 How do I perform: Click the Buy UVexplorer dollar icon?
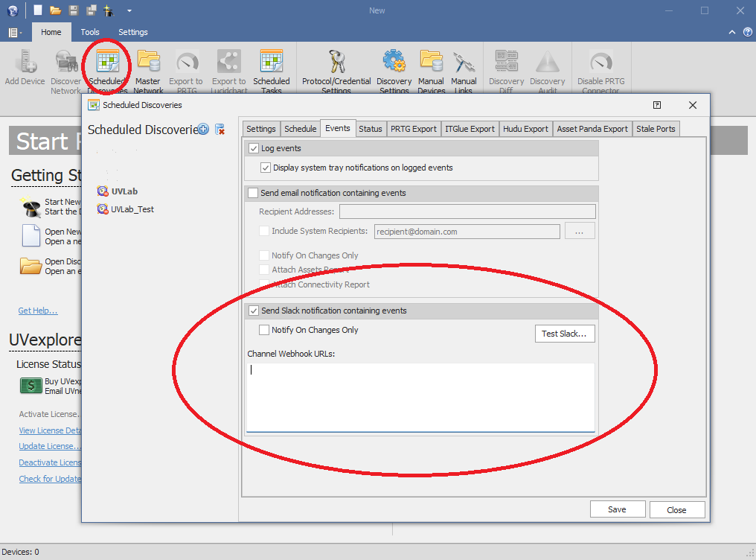tap(31, 386)
